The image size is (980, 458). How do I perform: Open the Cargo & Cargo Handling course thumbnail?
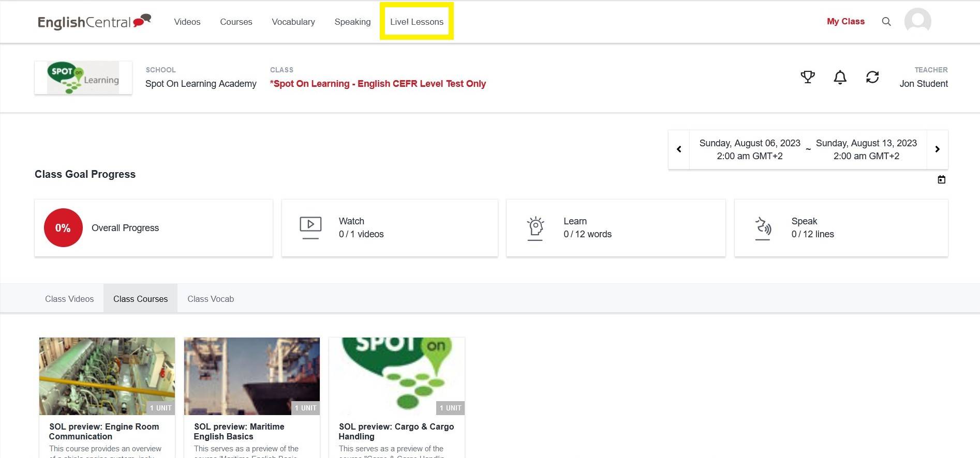coord(397,376)
